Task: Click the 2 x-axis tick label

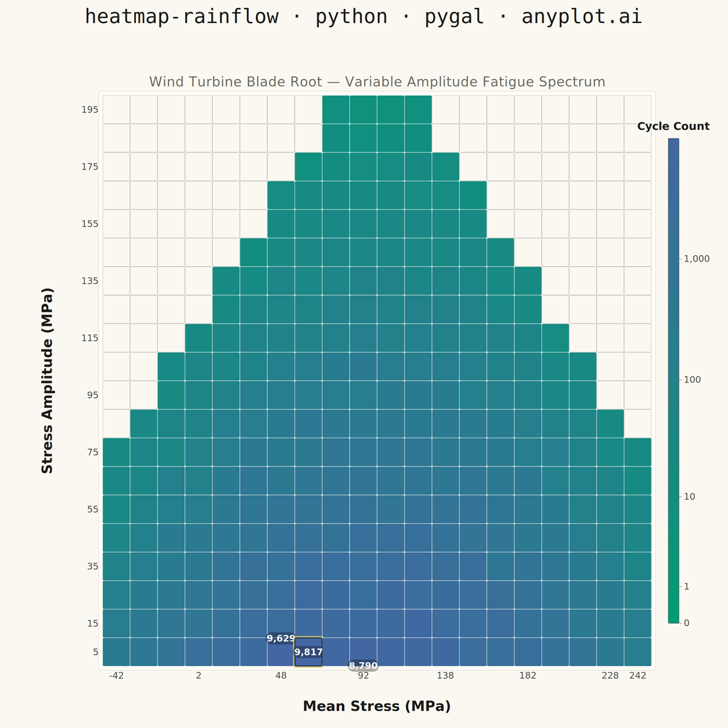Action: [x=199, y=676]
